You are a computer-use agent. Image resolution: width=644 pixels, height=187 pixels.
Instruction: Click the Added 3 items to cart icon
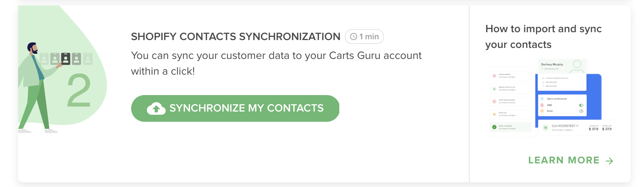(x=494, y=89)
